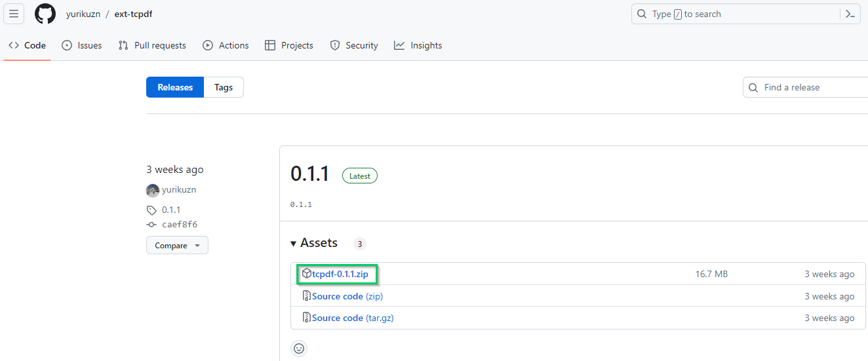This screenshot has height=361, width=868.
Task: Switch to the Tags view
Action: [x=224, y=87]
